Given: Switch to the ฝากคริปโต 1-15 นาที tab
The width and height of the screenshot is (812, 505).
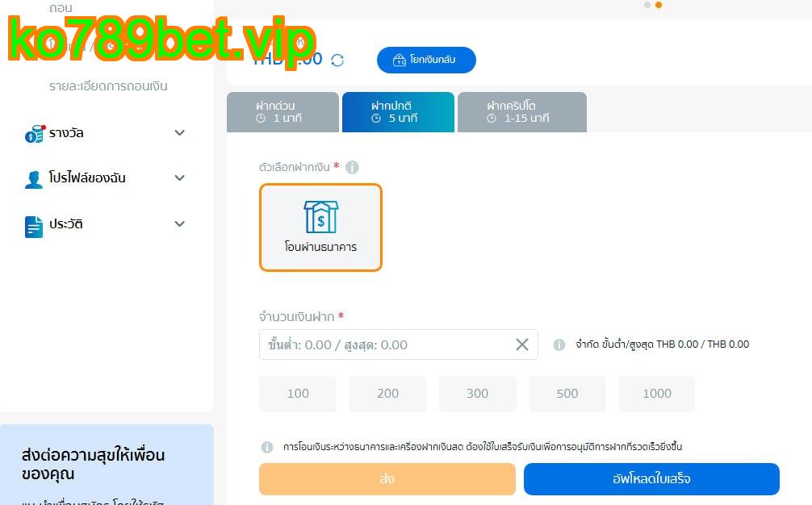Looking at the screenshot, I should (x=522, y=112).
